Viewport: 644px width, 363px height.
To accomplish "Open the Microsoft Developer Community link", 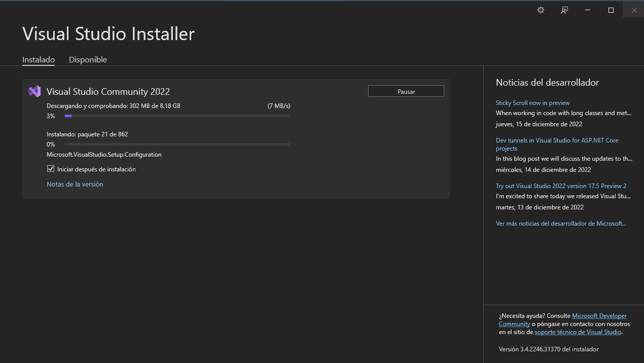I will [x=599, y=316].
